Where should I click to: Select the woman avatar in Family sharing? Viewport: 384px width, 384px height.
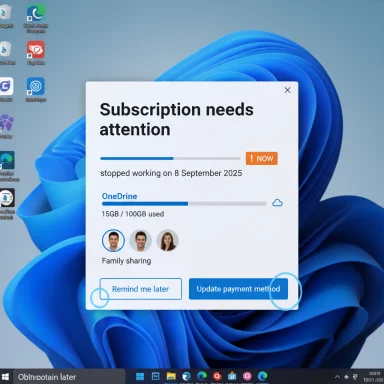(168, 240)
